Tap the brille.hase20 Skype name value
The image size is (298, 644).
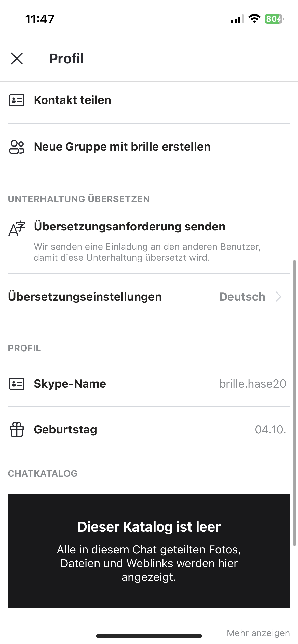click(253, 384)
